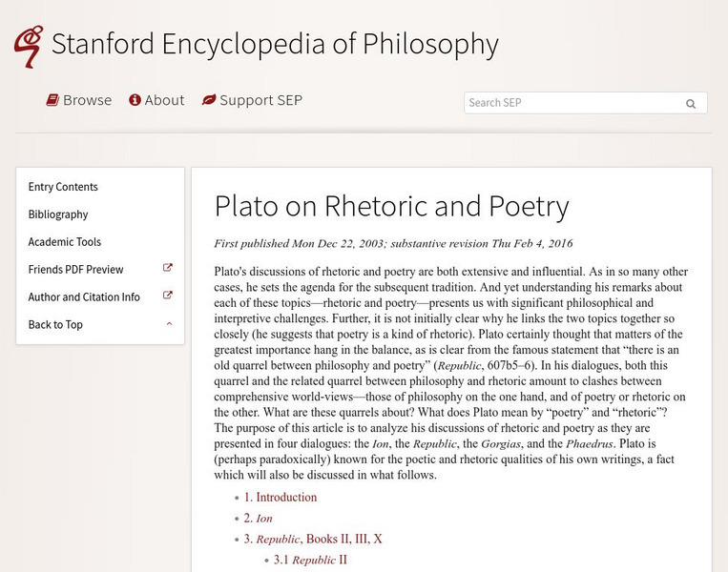Click external-link icon next to Author and Citation Info
The width and height of the screenshot is (728, 572).
168,296
